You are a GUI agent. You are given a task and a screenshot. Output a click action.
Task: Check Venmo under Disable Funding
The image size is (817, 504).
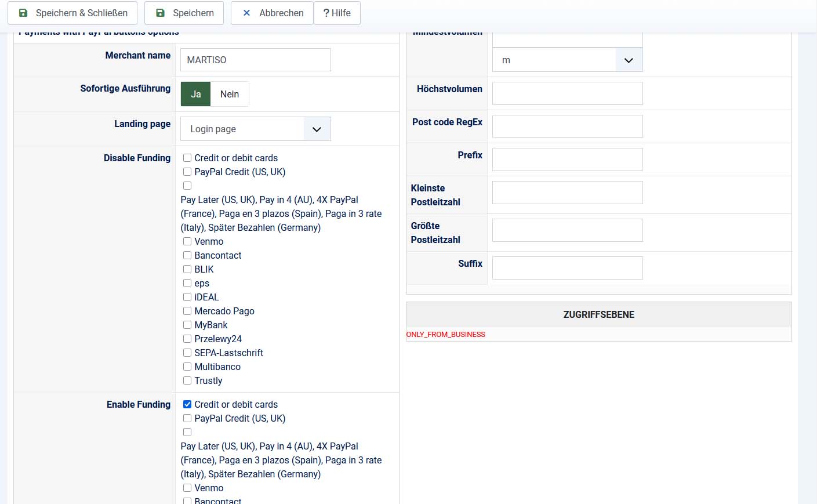[x=187, y=241]
